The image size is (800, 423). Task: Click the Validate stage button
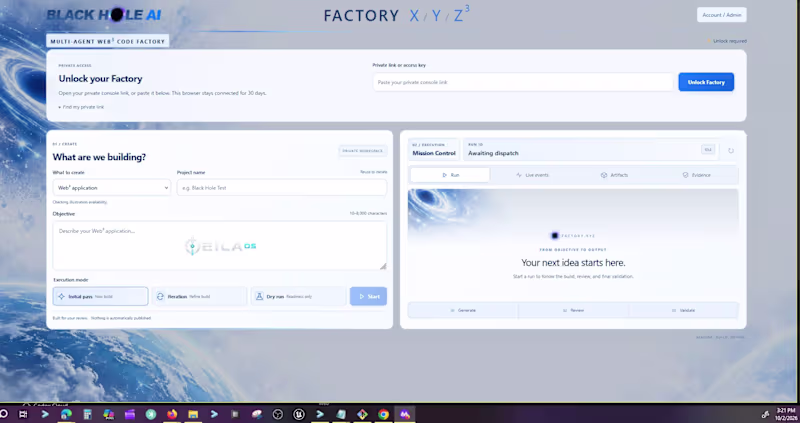[x=684, y=310]
